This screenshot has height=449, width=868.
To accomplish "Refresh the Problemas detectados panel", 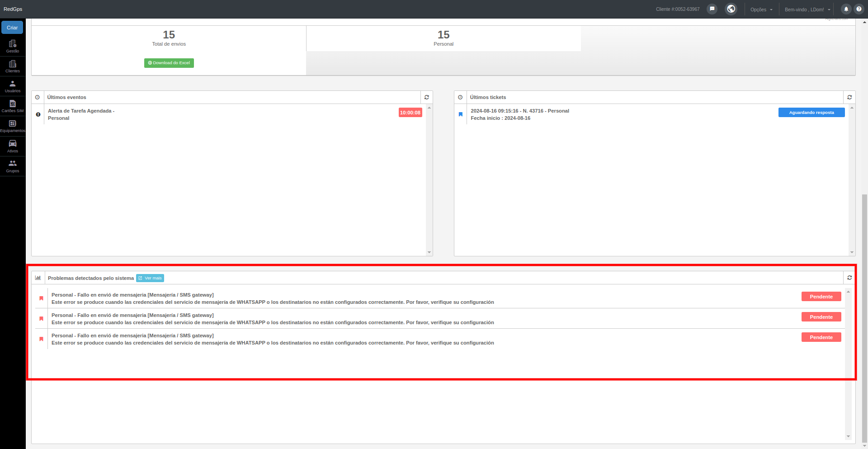I will [x=849, y=278].
